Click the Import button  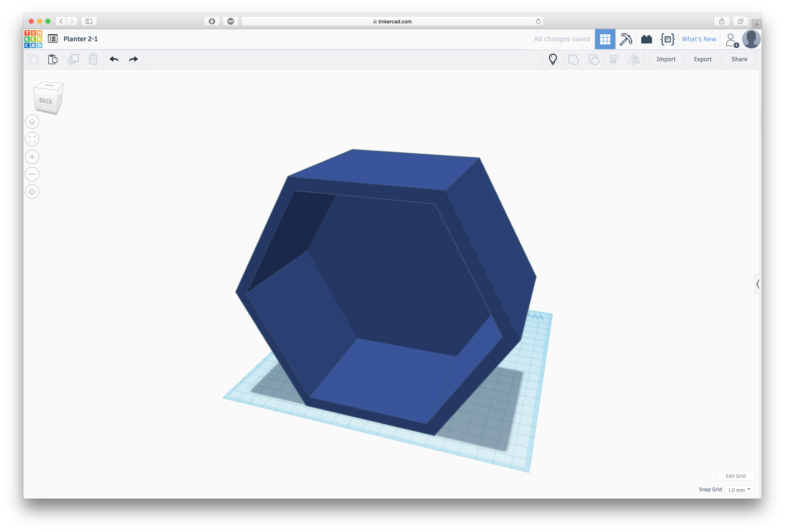click(666, 59)
